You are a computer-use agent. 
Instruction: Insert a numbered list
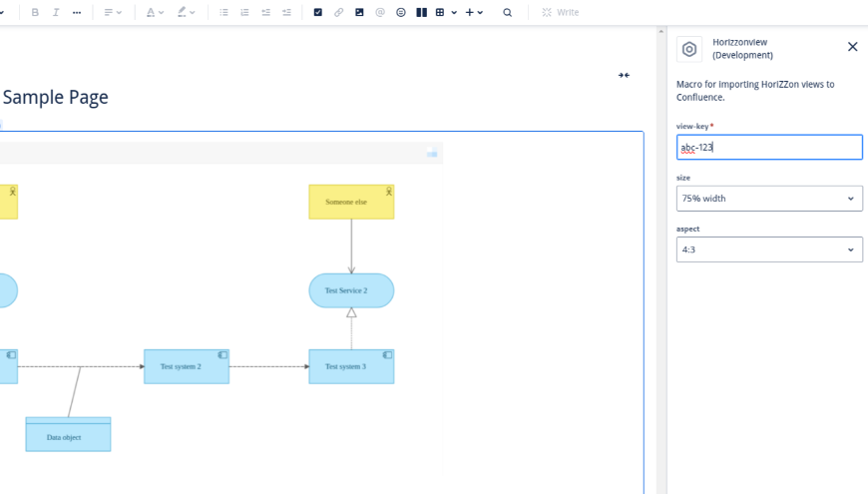point(244,13)
